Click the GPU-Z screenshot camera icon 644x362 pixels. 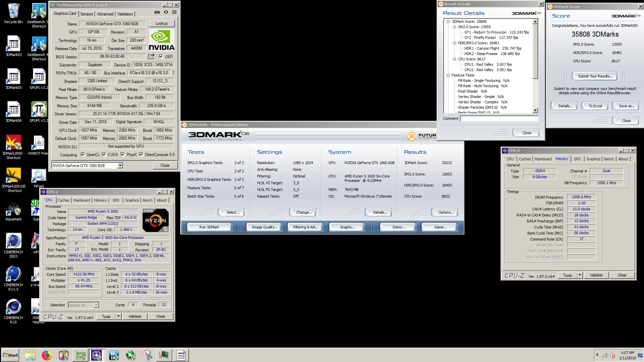point(157,12)
